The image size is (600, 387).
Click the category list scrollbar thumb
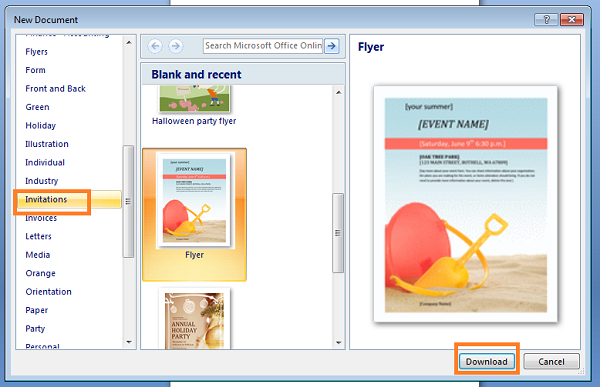pyautogui.click(x=129, y=201)
